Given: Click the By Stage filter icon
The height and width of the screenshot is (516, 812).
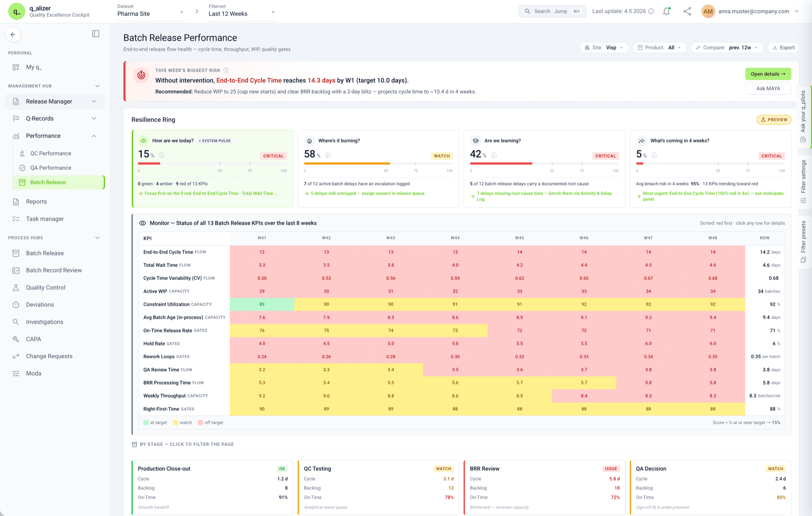Looking at the screenshot, I should (134, 444).
